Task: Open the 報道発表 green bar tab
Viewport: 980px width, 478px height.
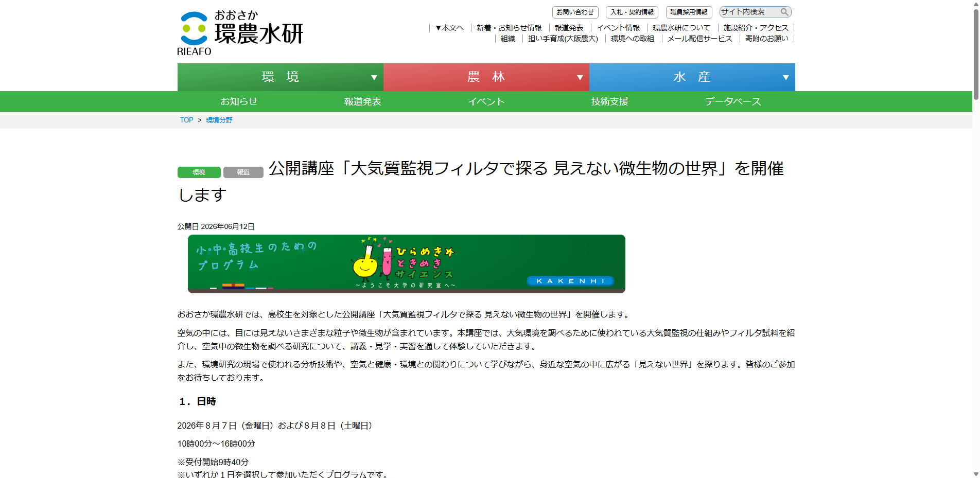Action: [363, 102]
